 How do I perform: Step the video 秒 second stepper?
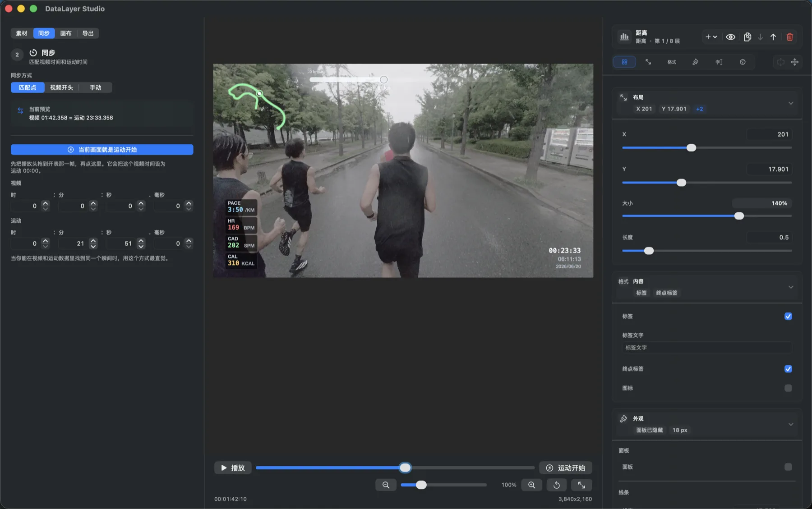pos(141,206)
